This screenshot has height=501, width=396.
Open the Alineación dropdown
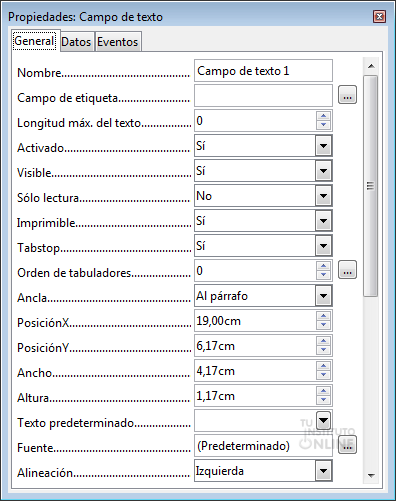point(323,471)
